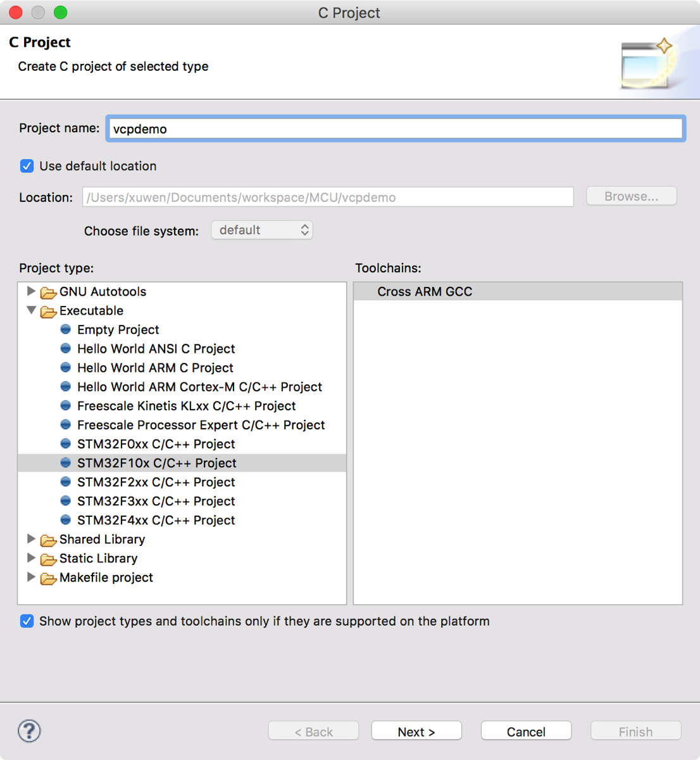This screenshot has height=760, width=700.
Task: Select STM32F10x C/C++ Project label
Action: pyautogui.click(x=156, y=463)
